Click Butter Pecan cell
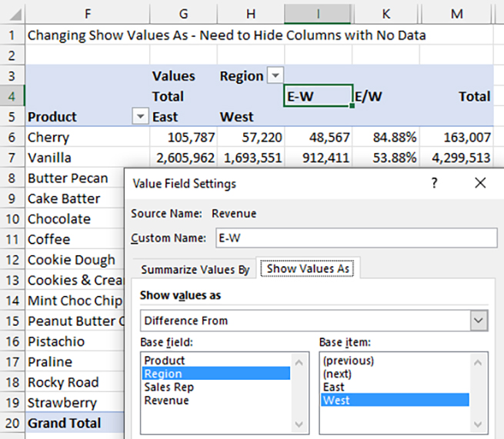504x439 pixels. [x=75, y=178]
